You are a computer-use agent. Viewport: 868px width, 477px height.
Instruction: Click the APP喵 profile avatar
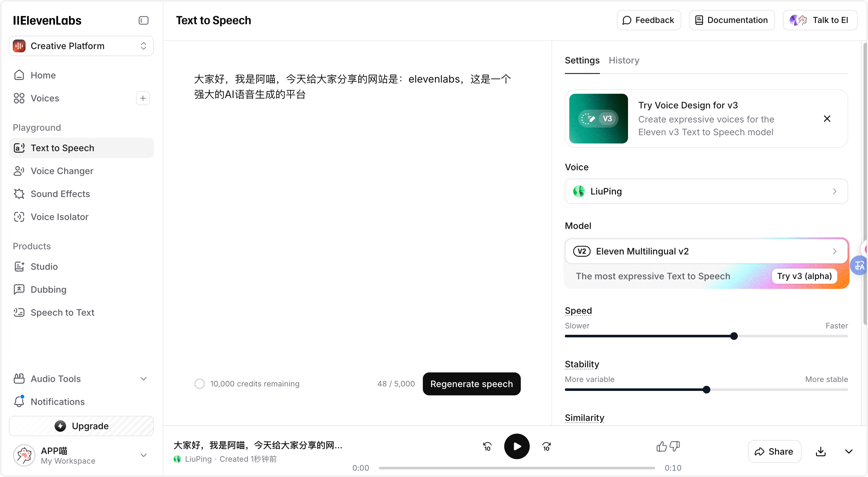pos(24,455)
